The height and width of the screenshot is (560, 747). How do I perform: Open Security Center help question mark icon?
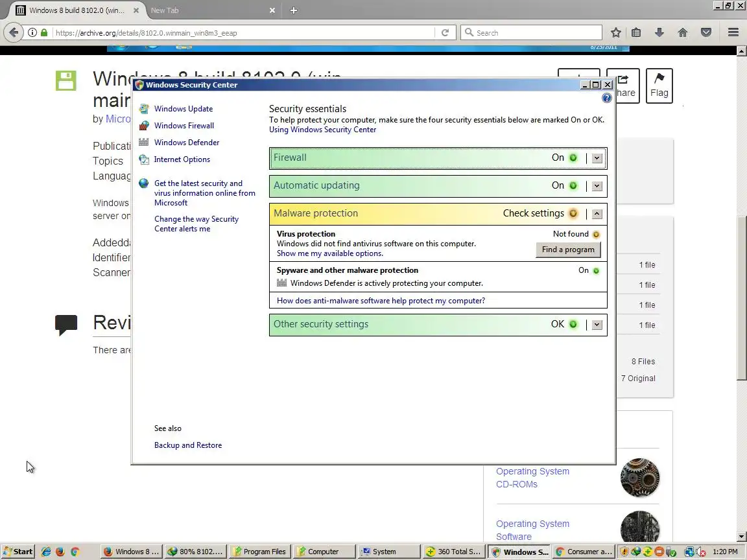tap(606, 98)
